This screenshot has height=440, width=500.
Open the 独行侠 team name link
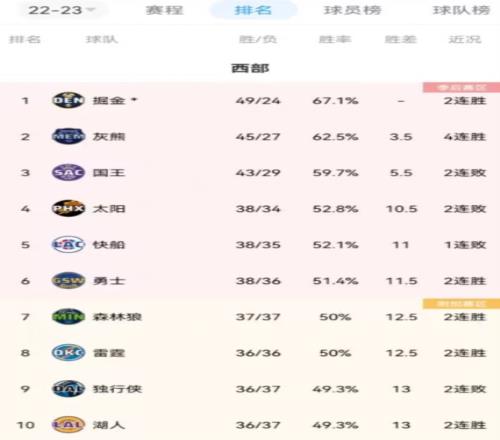(117, 389)
